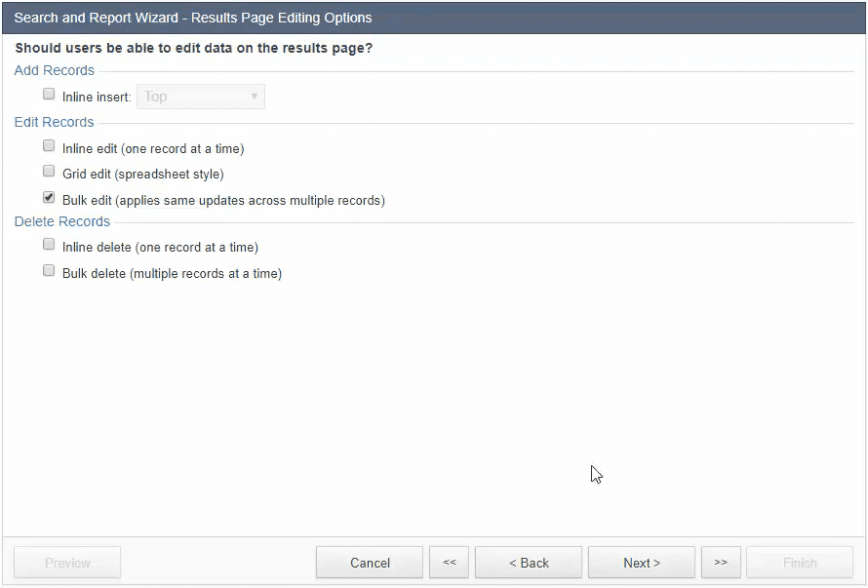The height and width of the screenshot is (588, 868).
Task: Click the Cancel button
Action: 370,563
